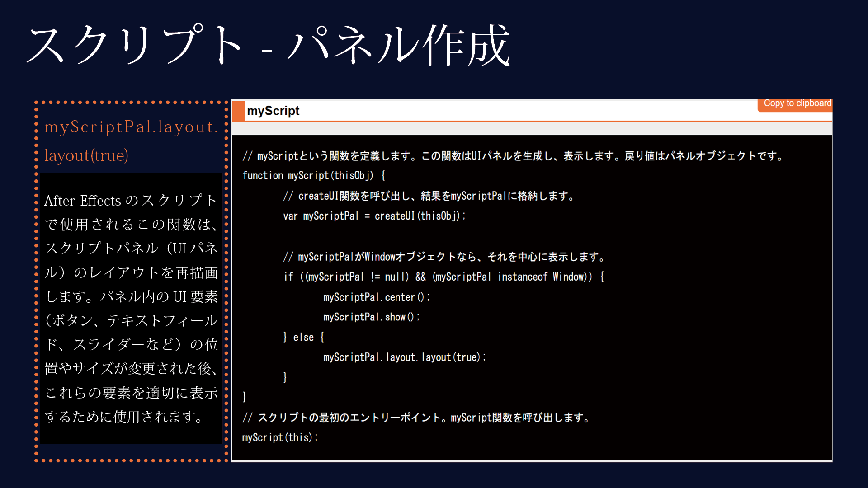Click the comment about スクリプトの最初のエントリーポイント
This screenshot has width=868, height=488.
click(x=416, y=417)
